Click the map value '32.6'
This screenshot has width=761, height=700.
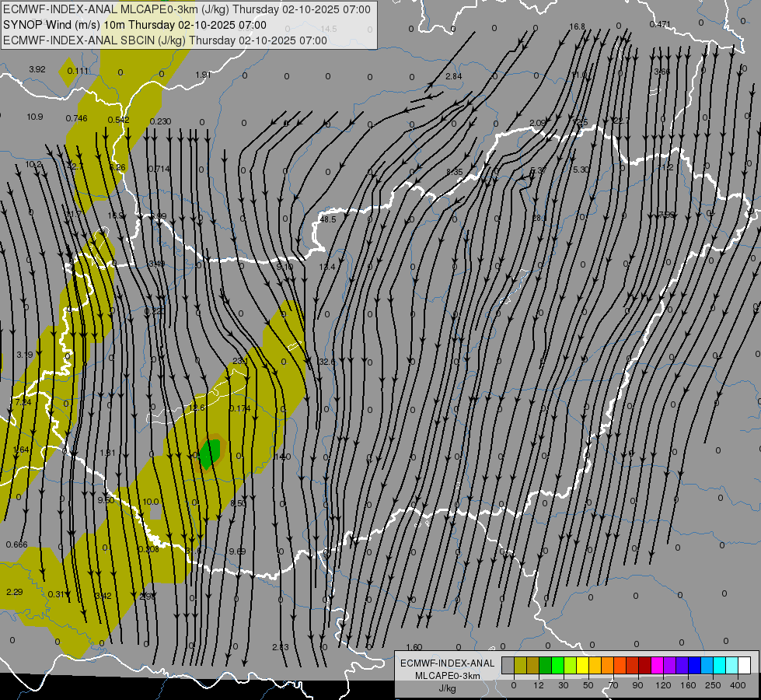click(x=326, y=362)
